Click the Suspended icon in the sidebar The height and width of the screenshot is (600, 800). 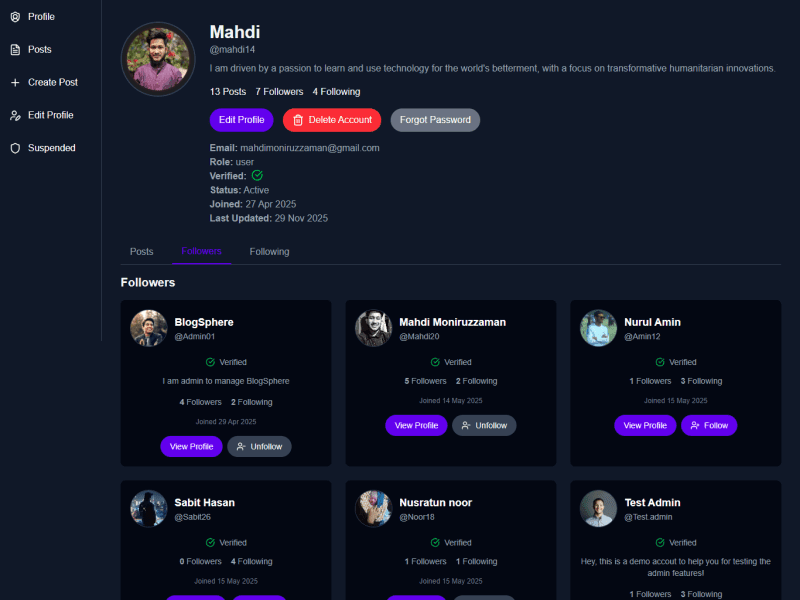point(13,148)
